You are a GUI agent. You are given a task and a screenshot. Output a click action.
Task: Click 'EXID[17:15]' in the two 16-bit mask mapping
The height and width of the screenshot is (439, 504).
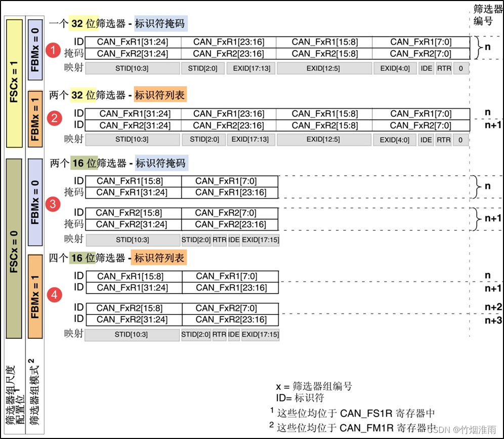[261, 240]
